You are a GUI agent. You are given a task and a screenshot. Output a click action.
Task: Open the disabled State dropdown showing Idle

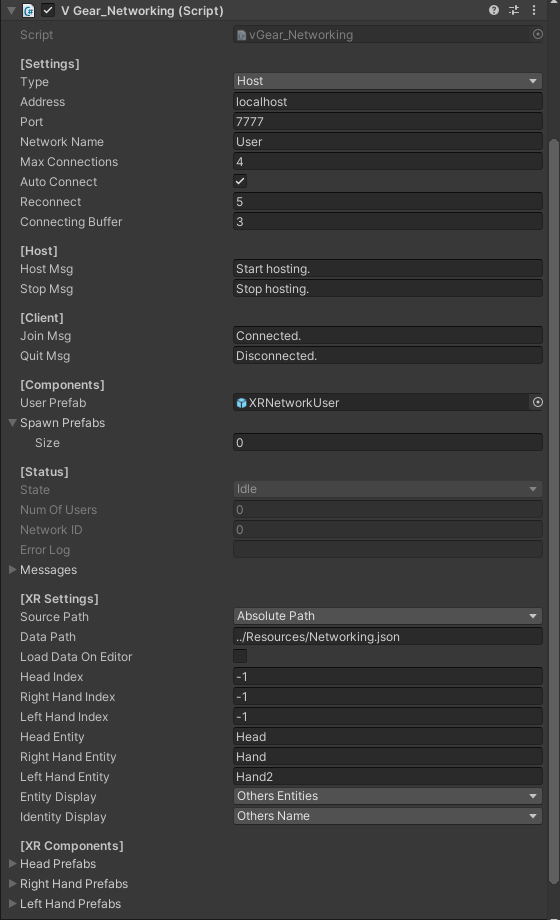click(387, 489)
